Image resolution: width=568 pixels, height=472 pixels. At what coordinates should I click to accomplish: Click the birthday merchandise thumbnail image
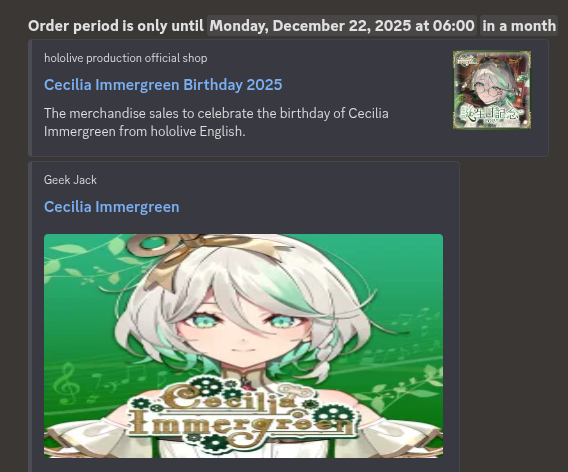[492, 90]
